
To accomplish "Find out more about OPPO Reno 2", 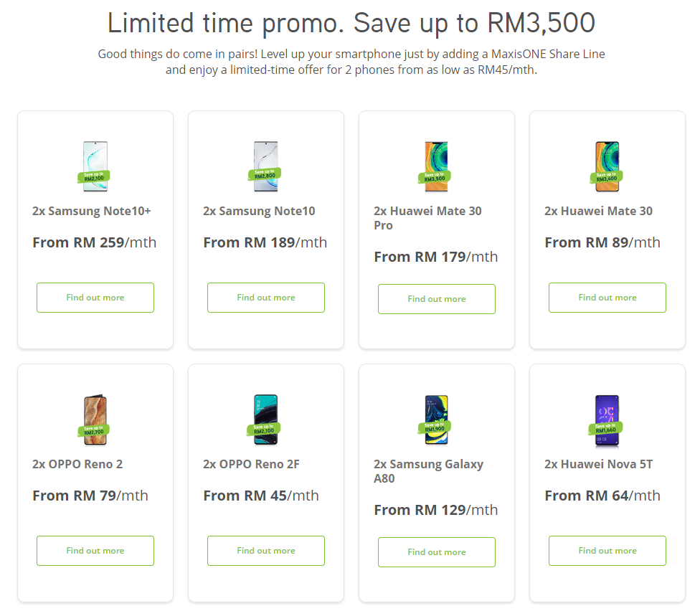I will click(95, 551).
